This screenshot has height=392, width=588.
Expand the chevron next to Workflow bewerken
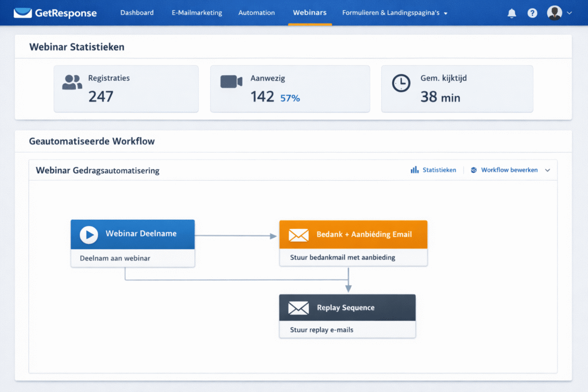(x=547, y=170)
